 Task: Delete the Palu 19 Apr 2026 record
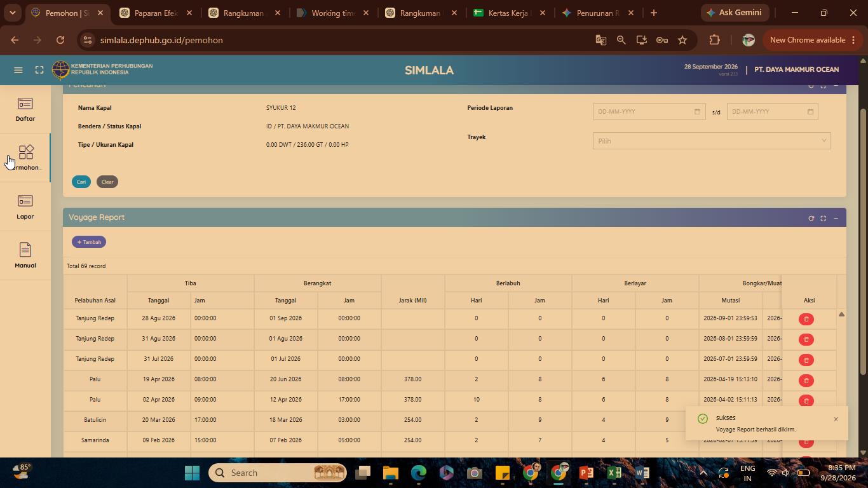(x=806, y=380)
